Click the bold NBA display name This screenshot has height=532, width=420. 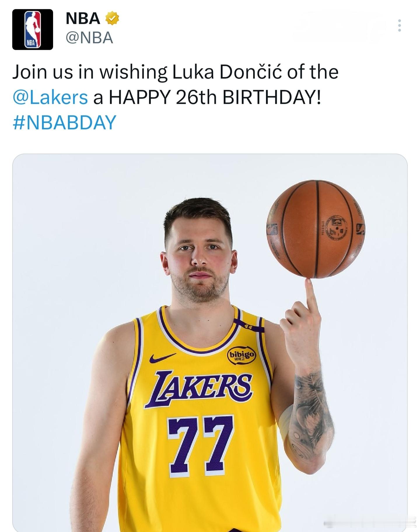pyautogui.click(x=83, y=18)
